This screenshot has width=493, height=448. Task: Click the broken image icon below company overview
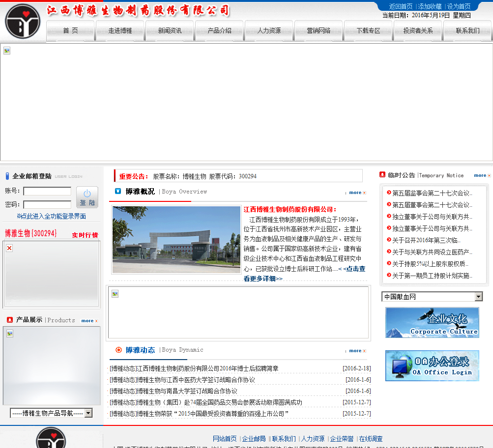(115, 294)
